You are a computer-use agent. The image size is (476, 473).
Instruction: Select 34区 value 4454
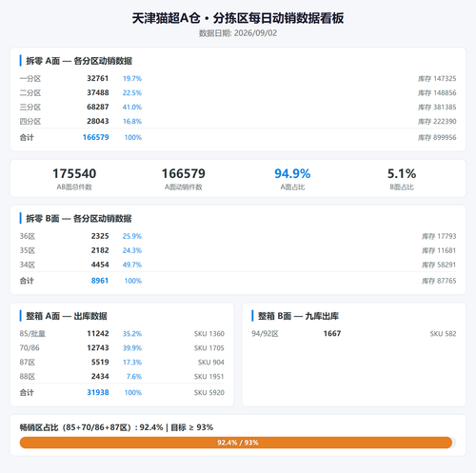pyautogui.click(x=100, y=265)
